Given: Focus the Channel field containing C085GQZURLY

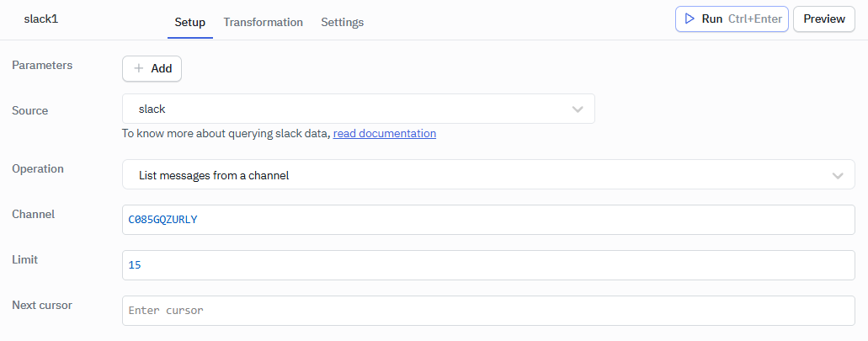Looking at the screenshot, I should [488, 220].
